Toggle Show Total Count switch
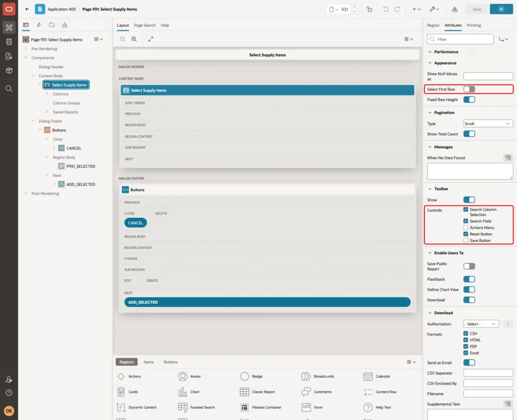Image resolution: width=517 pixels, height=420 pixels. [469, 134]
